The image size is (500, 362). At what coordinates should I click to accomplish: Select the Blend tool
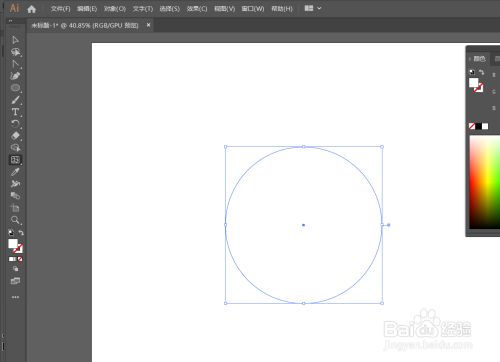[x=15, y=196]
